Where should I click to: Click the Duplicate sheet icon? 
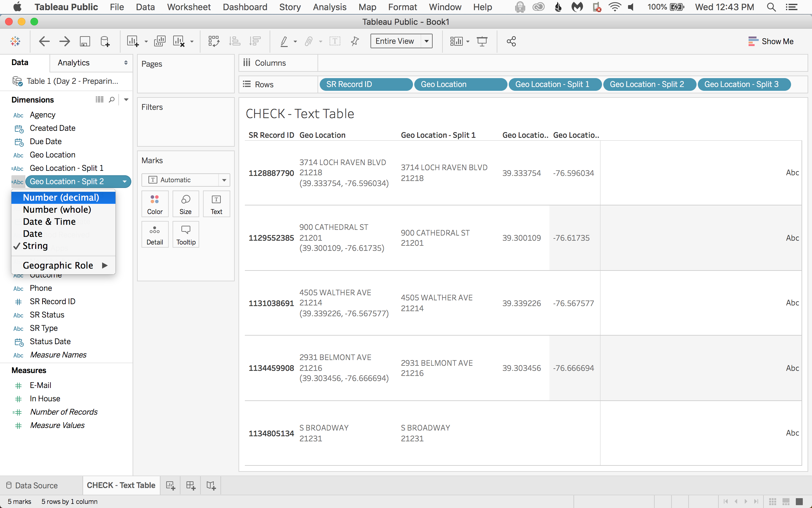click(x=159, y=41)
